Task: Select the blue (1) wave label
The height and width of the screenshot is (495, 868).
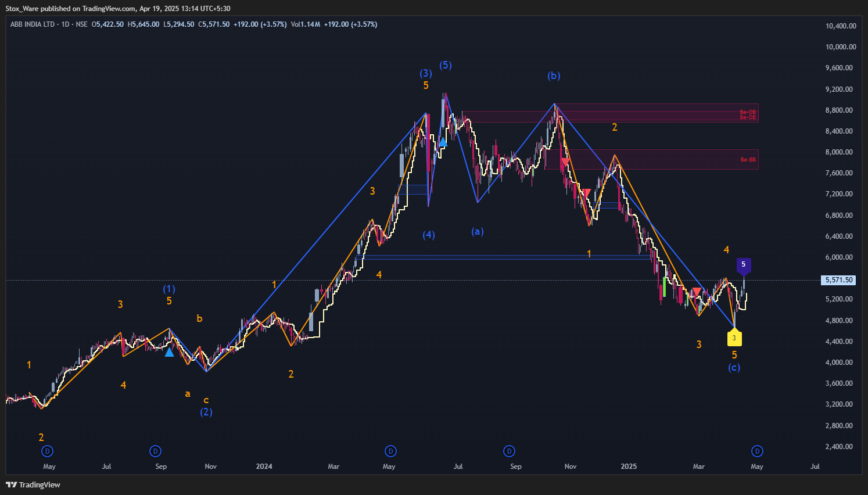Action: coord(169,289)
